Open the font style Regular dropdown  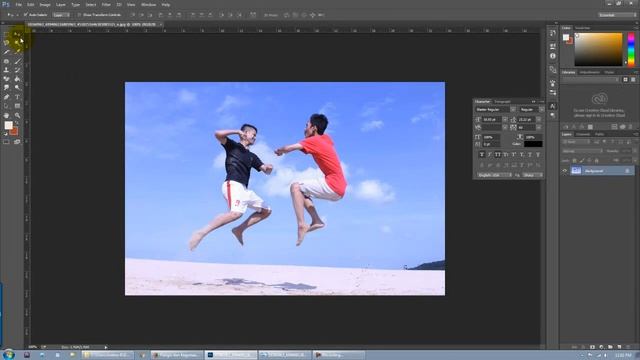(542, 109)
